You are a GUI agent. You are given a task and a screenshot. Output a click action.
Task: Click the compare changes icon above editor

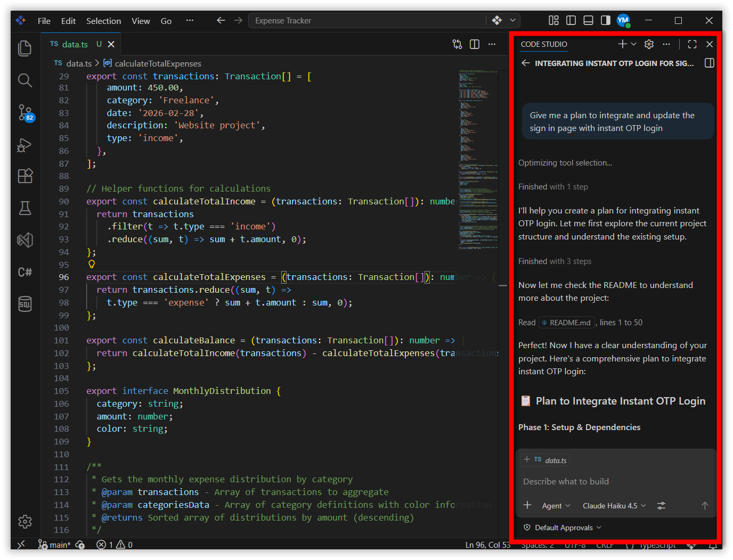(457, 44)
